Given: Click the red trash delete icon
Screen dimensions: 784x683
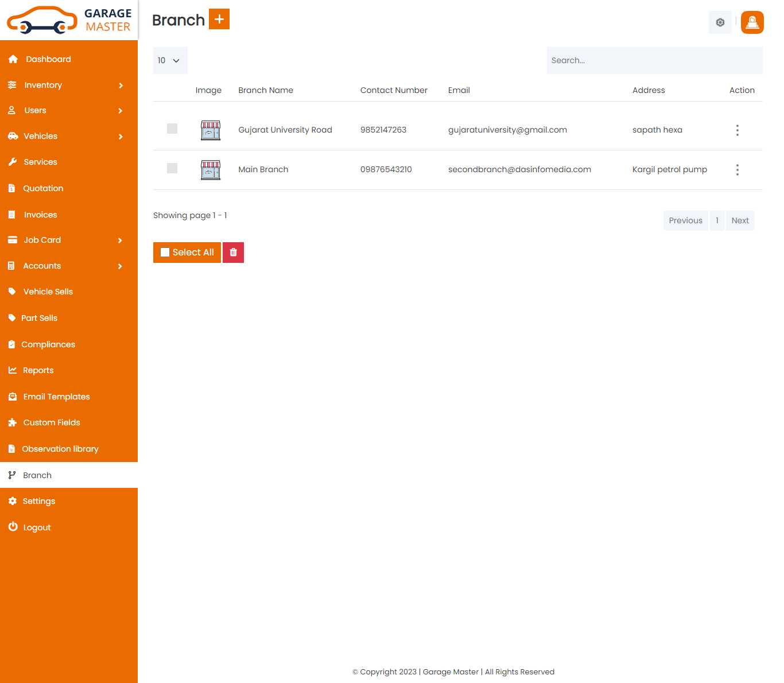Looking at the screenshot, I should click(x=233, y=253).
